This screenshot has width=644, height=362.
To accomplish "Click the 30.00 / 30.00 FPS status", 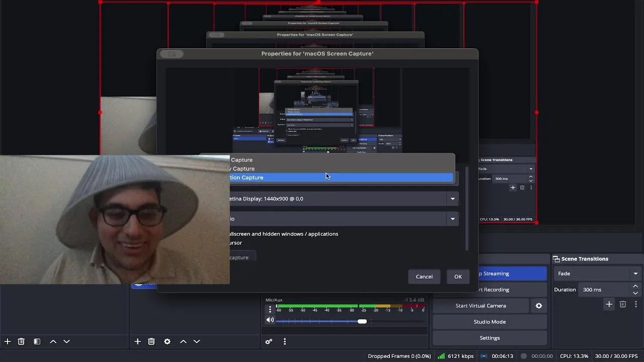I will (x=616, y=356).
